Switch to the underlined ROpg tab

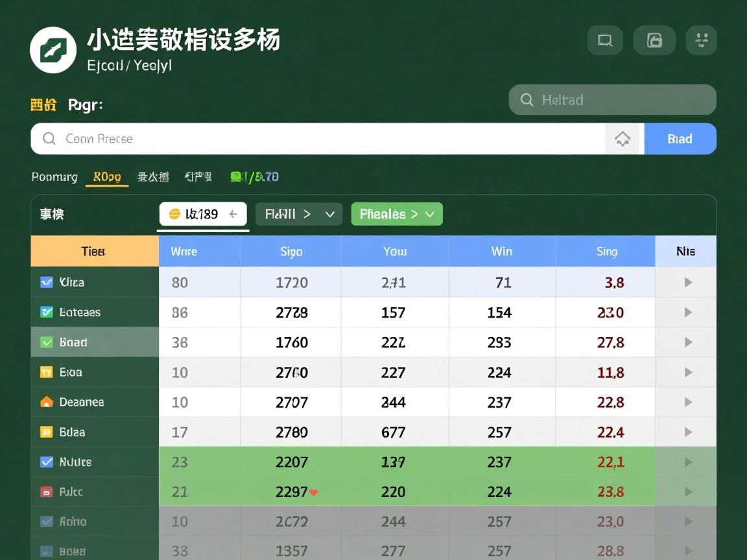[107, 176]
